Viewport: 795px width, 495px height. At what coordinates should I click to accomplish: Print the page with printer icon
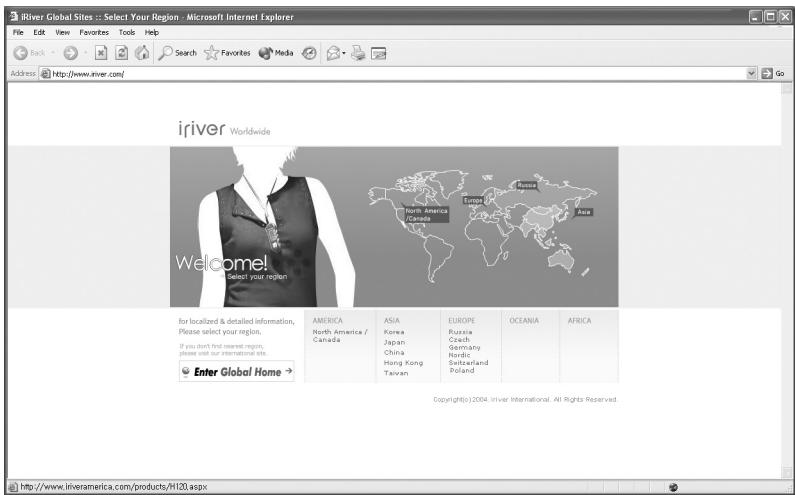coord(358,53)
